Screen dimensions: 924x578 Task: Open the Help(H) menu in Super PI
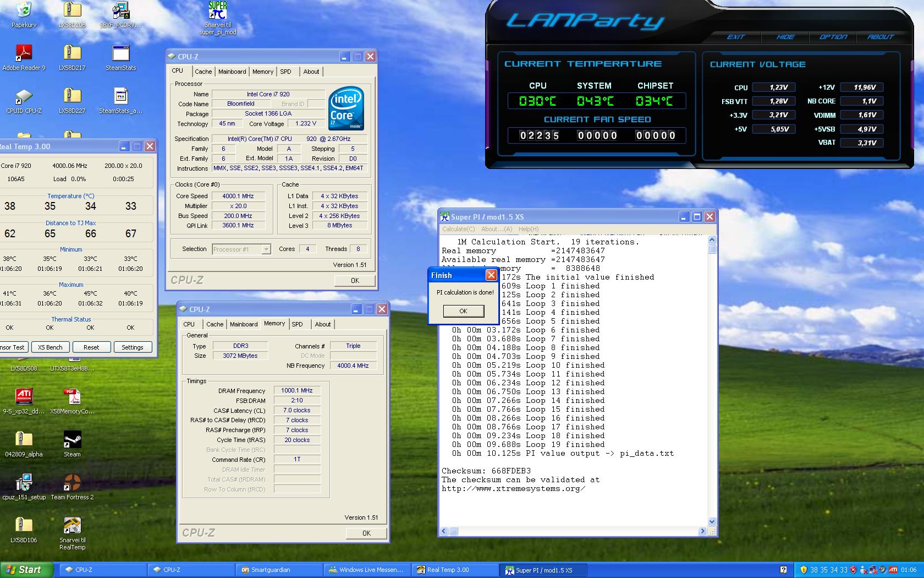pyautogui.click(x=529, y=229)
